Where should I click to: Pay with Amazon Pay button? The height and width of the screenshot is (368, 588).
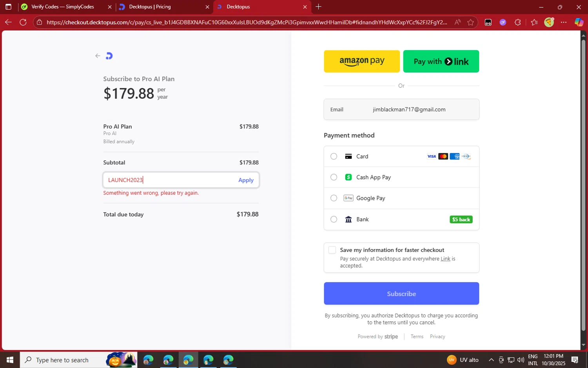362,61
